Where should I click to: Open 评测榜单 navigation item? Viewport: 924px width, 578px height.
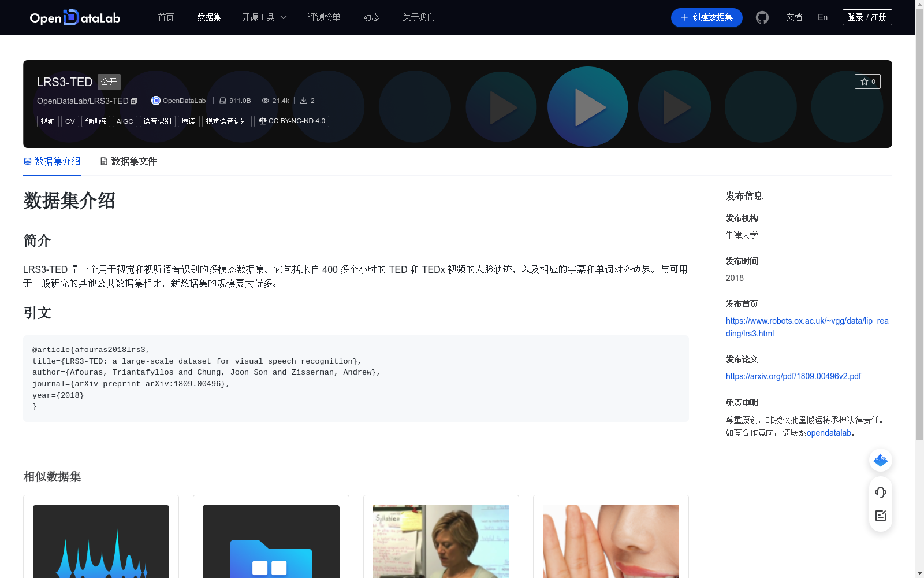click(324, 17)
